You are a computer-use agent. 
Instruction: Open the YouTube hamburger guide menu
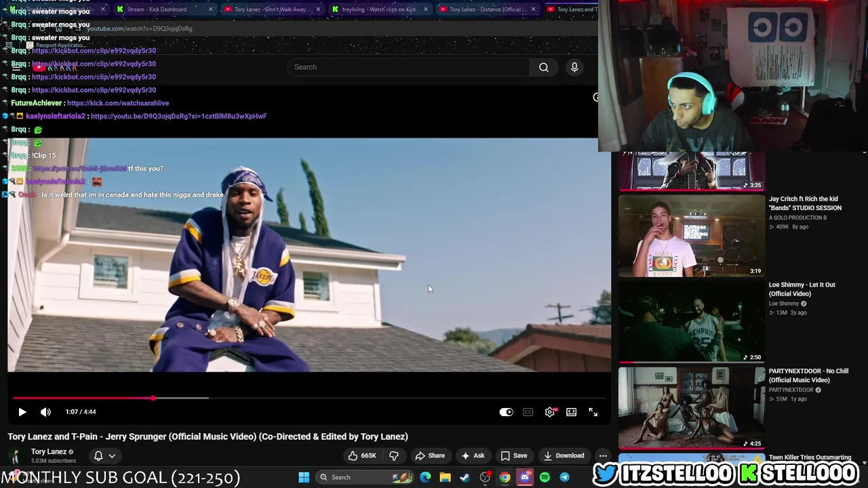click(16, 67)
